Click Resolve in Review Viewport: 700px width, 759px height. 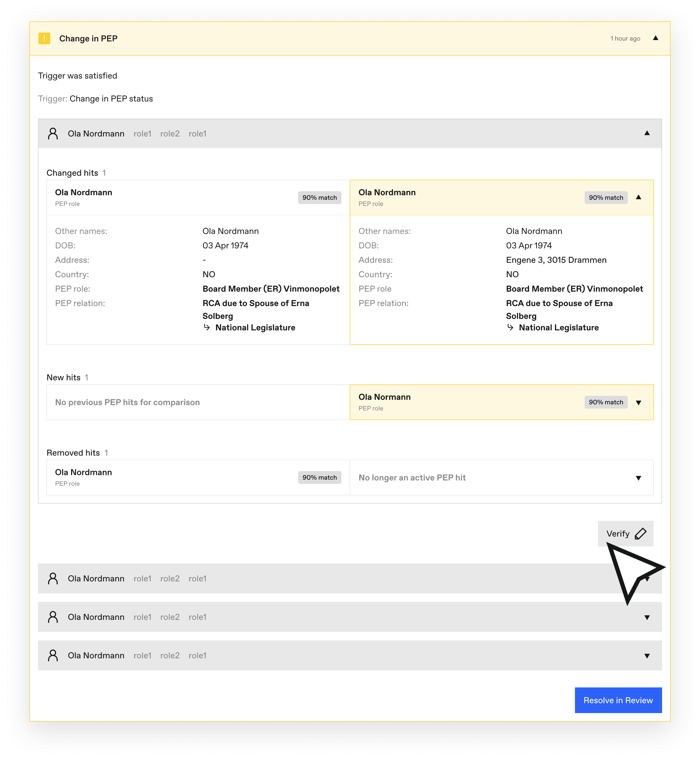coord(618,700)
